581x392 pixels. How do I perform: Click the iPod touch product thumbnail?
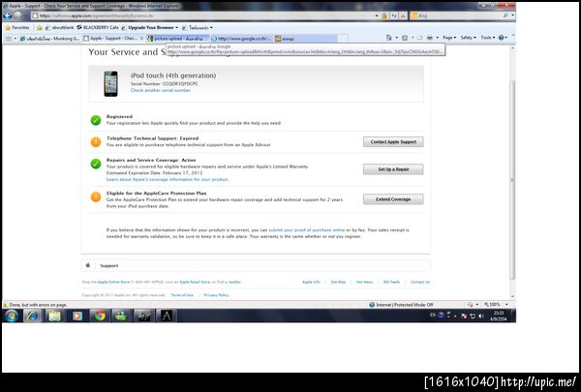[110, 84]
